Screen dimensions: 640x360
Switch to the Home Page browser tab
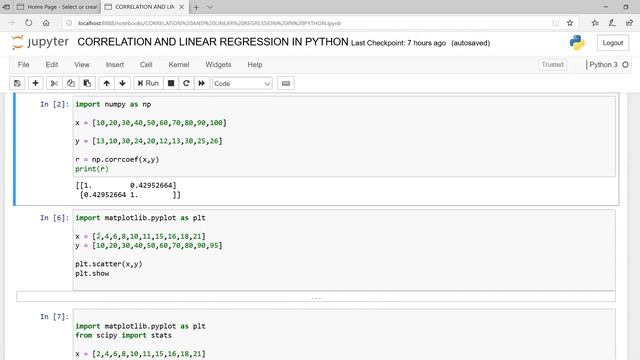[57, 7]
